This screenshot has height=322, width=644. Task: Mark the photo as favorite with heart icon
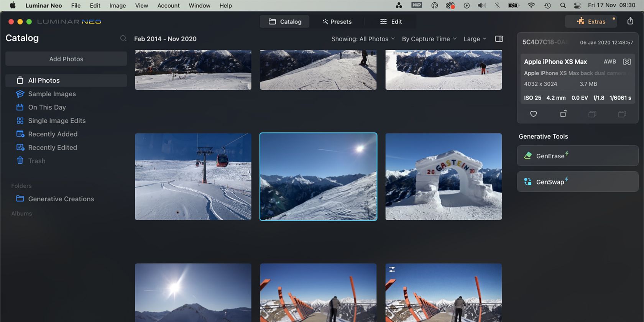[x=533, y=114]
